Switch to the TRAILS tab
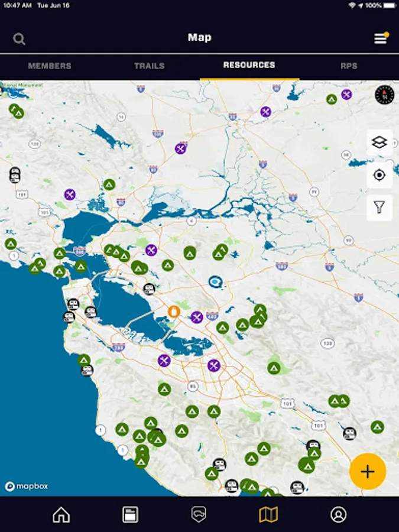Viewport: 399px width, 532px height. point(150,66)
